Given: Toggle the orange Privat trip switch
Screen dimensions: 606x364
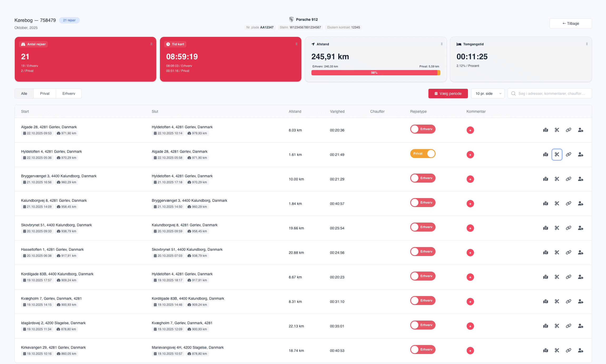Looking at the screenshot, I should pos(423,154).
